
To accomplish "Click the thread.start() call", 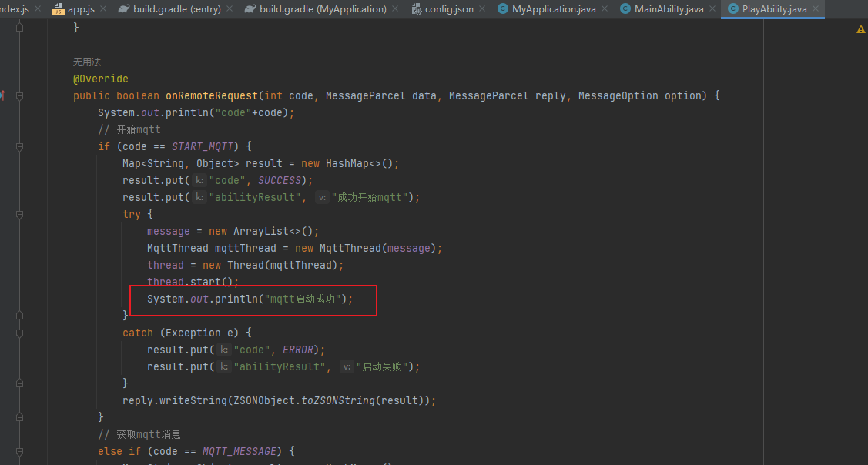I will pos(193,282).
